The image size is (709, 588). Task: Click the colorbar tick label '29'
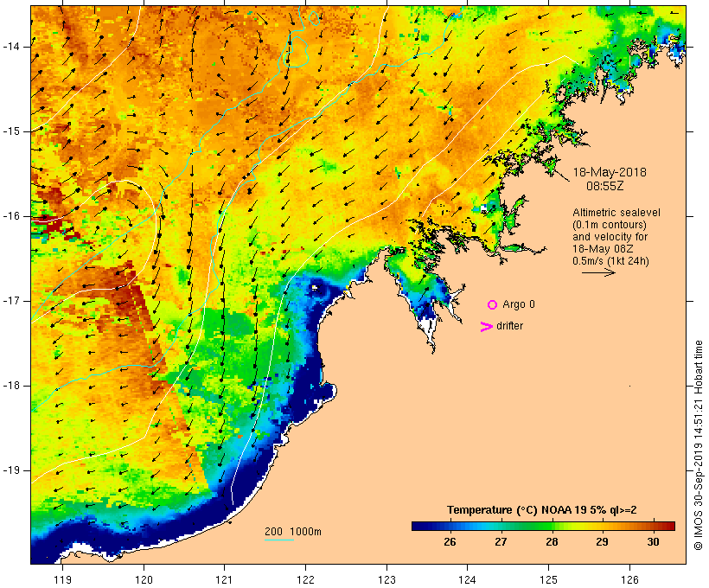(602, 542)
